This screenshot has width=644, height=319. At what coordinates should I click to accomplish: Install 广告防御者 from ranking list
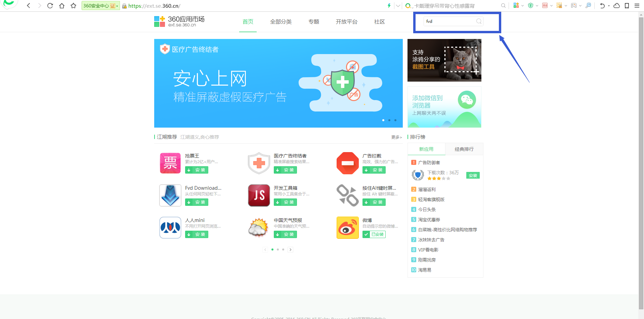tap(473, 176)
